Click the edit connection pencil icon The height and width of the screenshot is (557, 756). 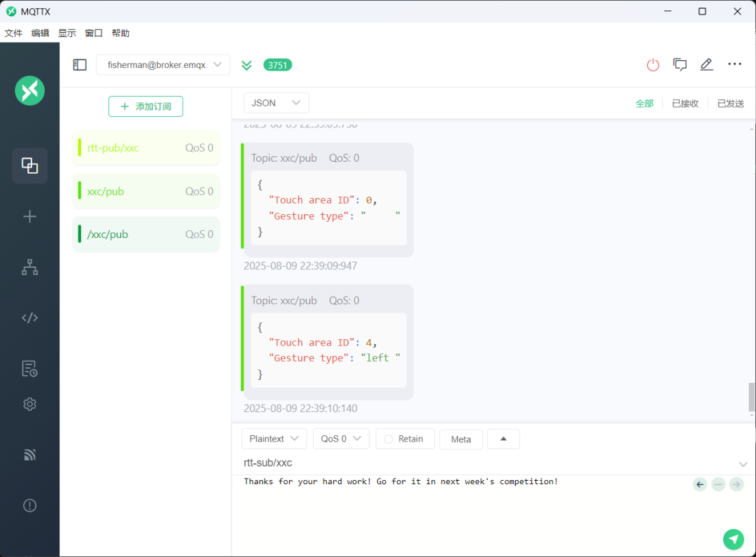[706, 64]
